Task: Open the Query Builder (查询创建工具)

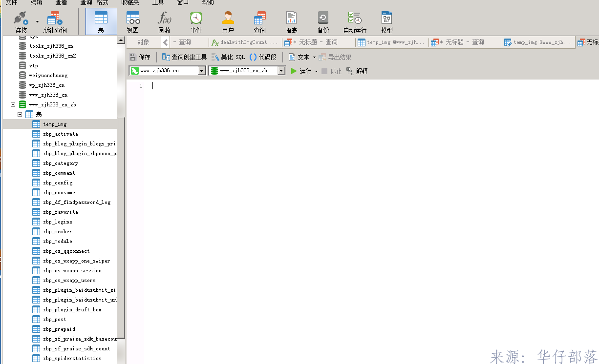Action: tap(184, 57)
